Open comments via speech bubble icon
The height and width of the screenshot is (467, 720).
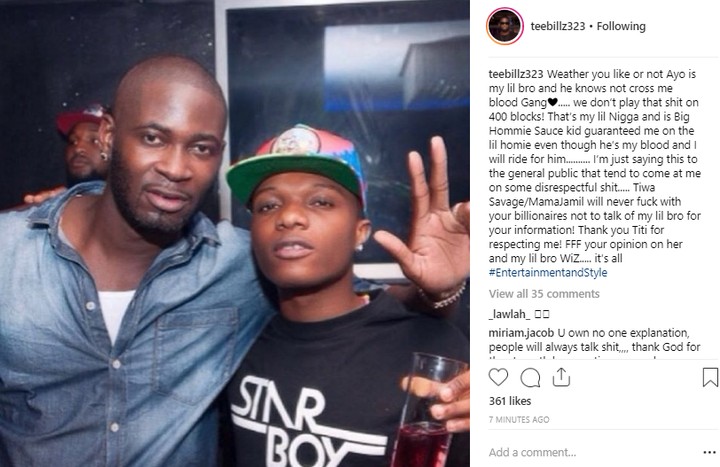(530, 378)
